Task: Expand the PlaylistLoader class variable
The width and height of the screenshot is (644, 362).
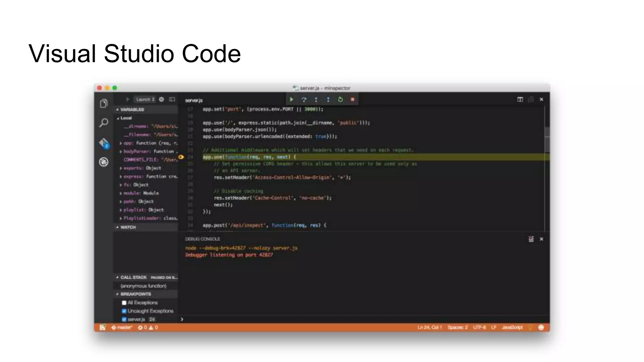Action: [x=121, y=218]
